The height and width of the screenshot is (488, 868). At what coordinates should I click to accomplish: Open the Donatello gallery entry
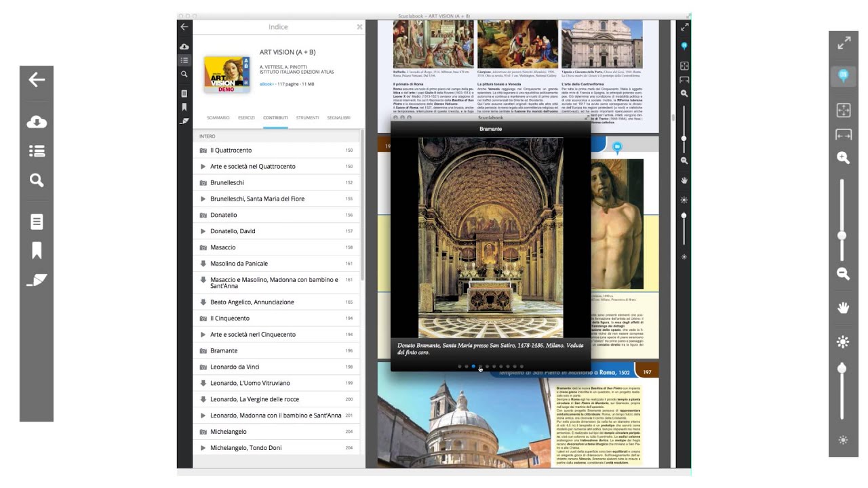click(277, 215)
